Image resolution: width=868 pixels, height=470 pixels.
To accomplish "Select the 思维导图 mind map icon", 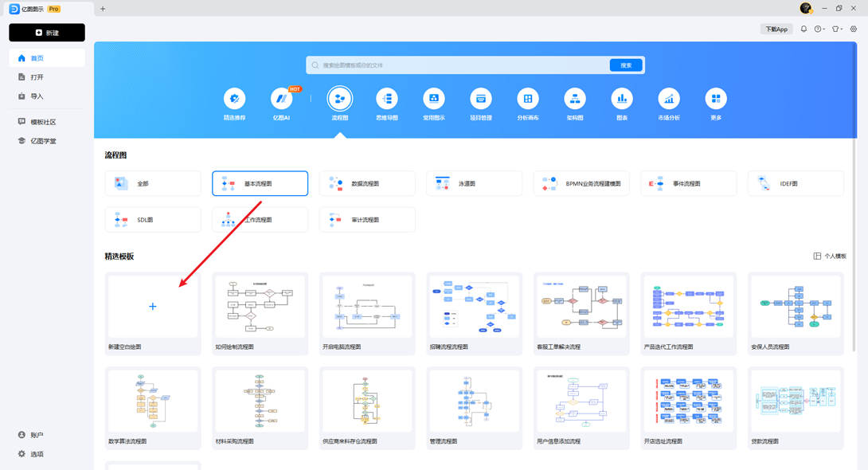I will point(387,99).
